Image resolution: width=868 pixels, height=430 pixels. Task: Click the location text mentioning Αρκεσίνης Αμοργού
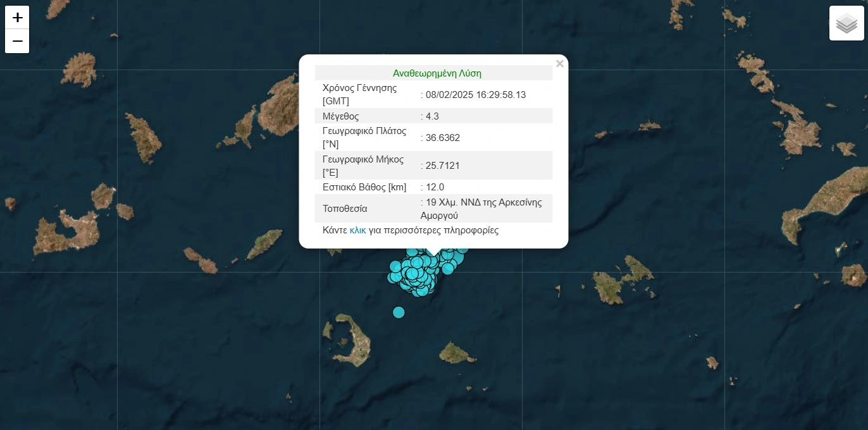pyautogui.click(x=483, y=209)
